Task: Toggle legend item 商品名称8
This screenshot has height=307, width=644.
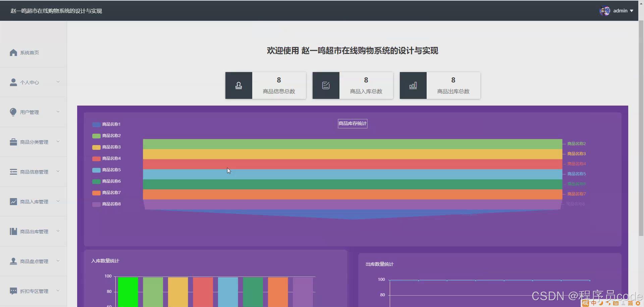Action: coord(106,204)
